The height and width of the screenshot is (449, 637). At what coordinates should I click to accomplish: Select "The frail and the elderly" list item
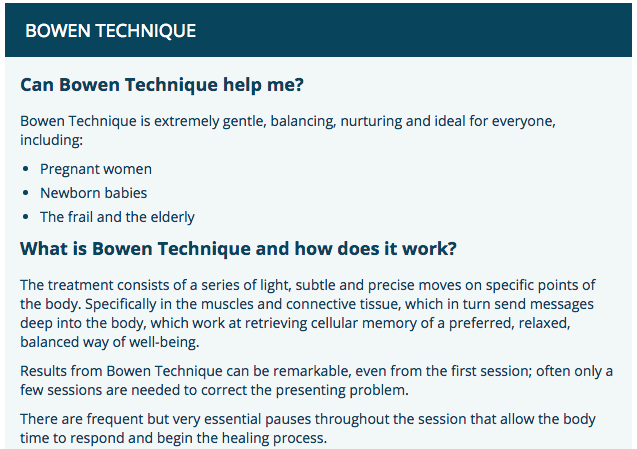(117, 217)
